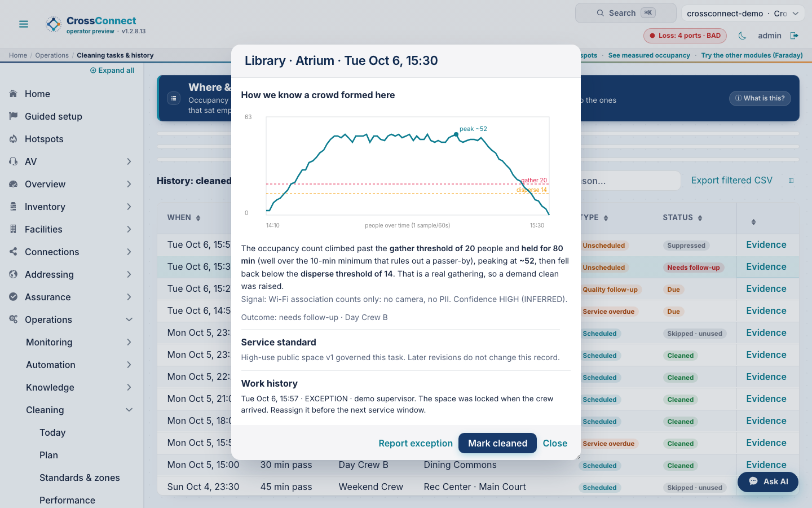Open Standards & zones page
Viewport: 812px width, 508px height.
80,478
